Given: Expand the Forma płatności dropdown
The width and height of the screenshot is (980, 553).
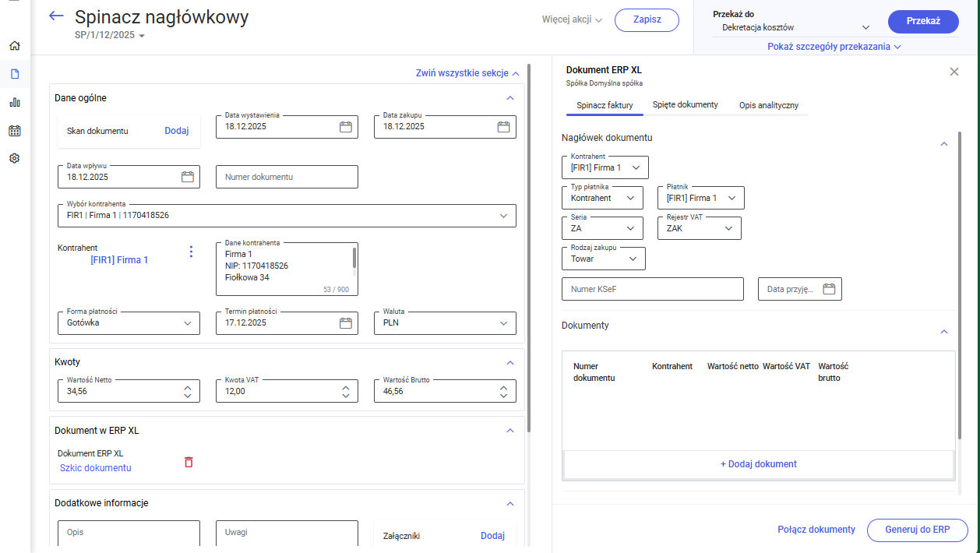Looking at the screenshot, I should (x=187, y=323).
